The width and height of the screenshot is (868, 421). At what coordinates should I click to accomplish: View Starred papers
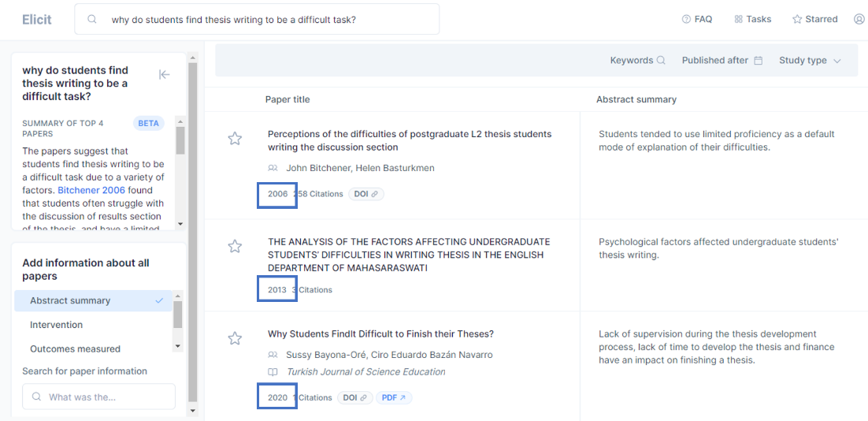pyautogui.click(x=814, y=19)
